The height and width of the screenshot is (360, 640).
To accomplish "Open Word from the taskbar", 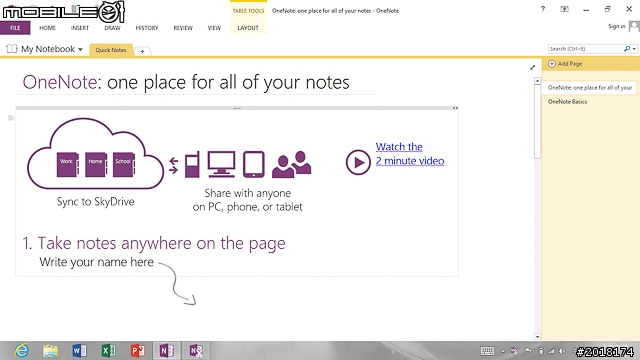I will [x=80, y=351].
